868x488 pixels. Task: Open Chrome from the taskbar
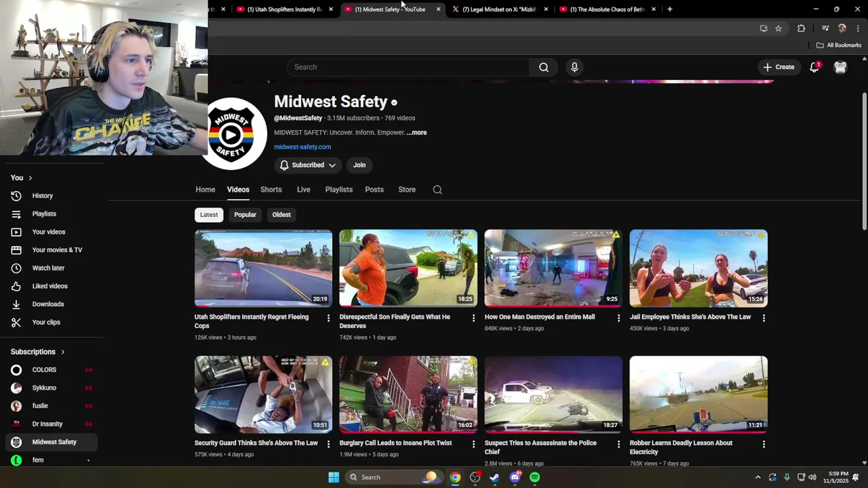(x=455, y=477)
